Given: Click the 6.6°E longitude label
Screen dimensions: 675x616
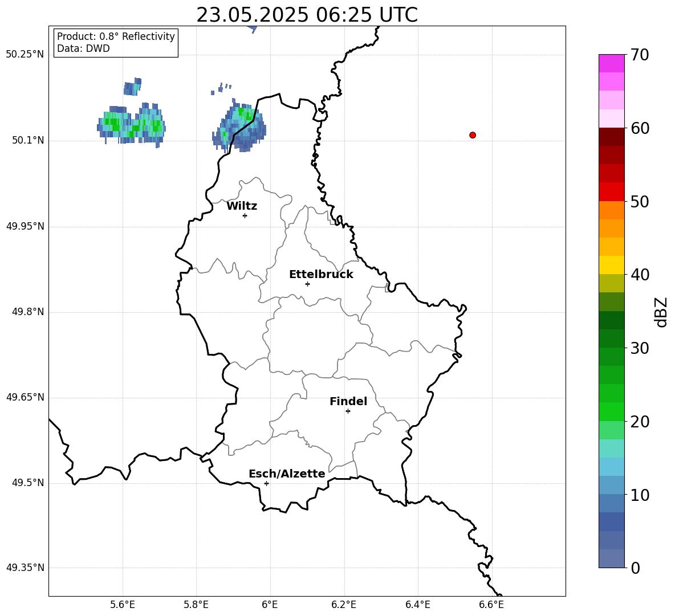Looking at the screenshot, I should 491,605.
